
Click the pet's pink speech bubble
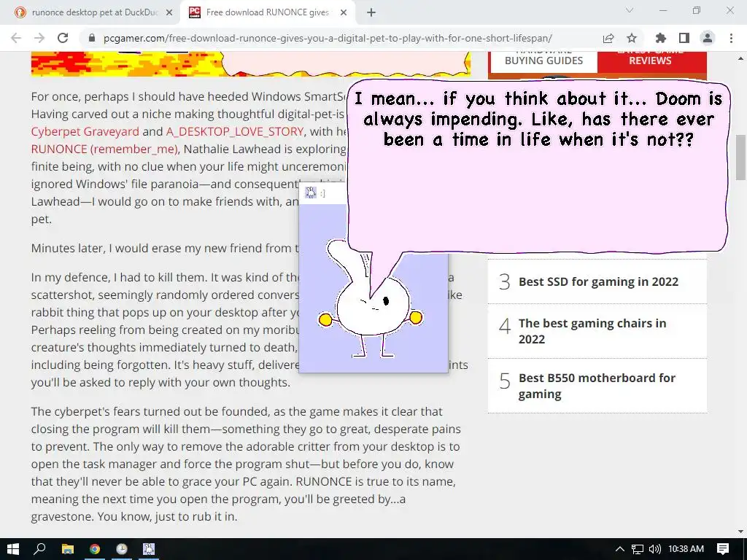(538, 167)
